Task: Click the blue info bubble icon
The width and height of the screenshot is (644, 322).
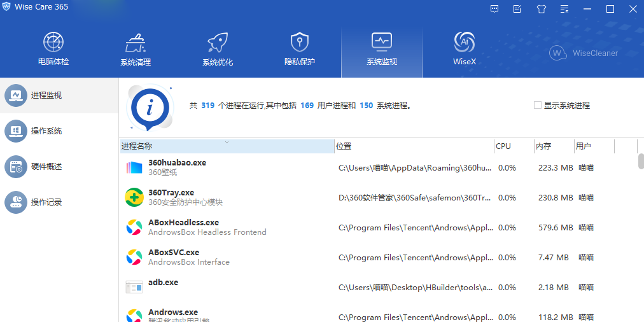Action: tap(150, 108)
